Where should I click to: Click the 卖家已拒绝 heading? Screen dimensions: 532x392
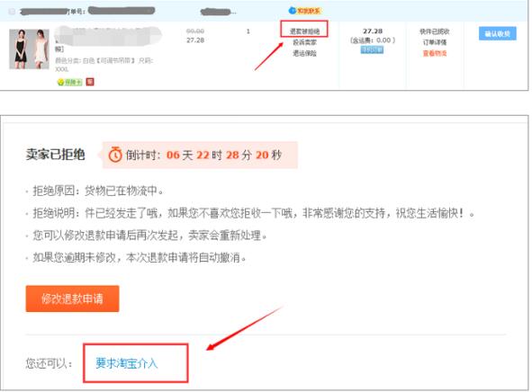pyautogui.click(x=56, y=155)
